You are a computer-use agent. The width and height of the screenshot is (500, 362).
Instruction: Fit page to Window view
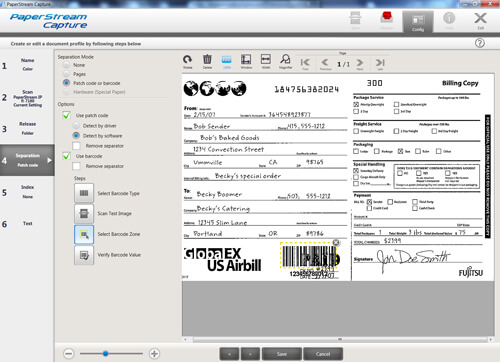(x=246, y=61)
